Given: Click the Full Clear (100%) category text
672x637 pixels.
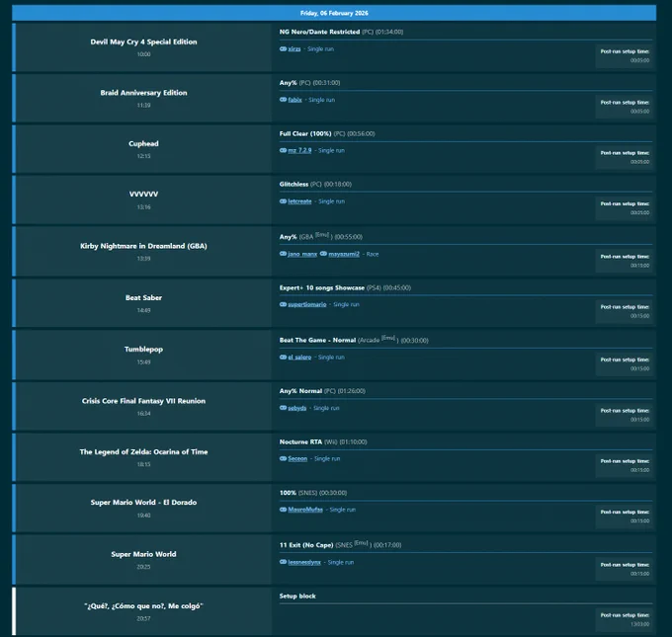Looking at the screenshot, I should point(305,133).
